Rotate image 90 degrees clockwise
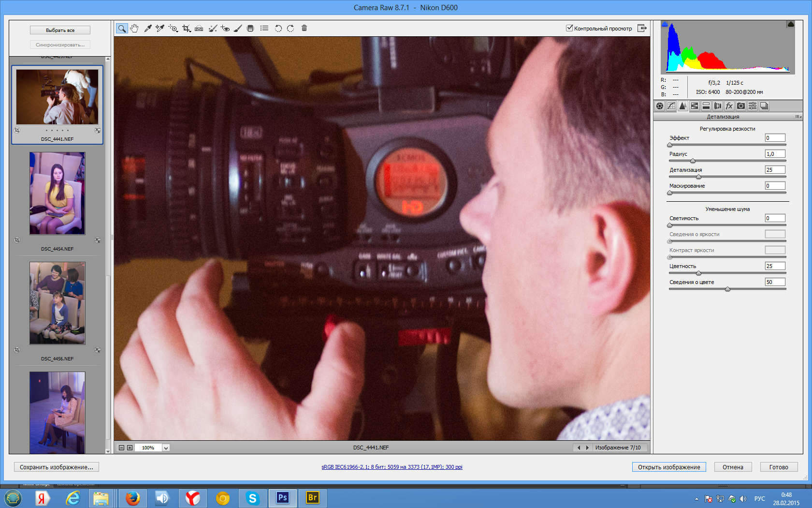Image resolution: width=812 pixels, height=508 pixels. 290,28
